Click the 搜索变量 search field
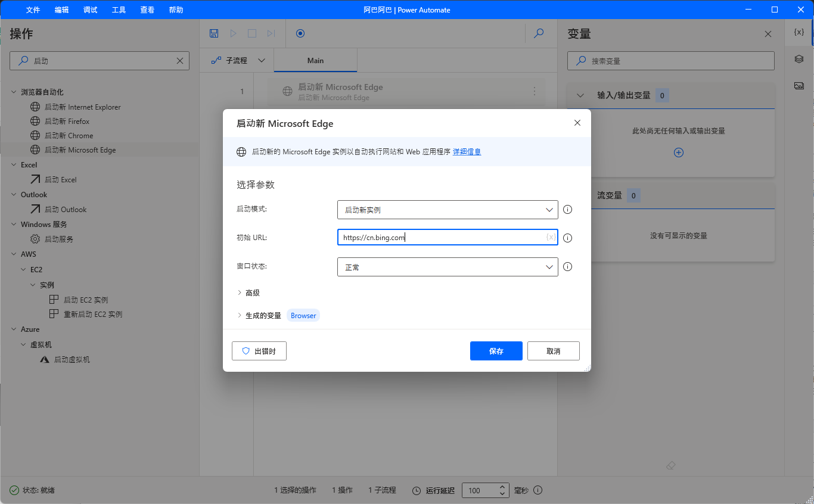814x504 pixels. click(x=671, y=61)
